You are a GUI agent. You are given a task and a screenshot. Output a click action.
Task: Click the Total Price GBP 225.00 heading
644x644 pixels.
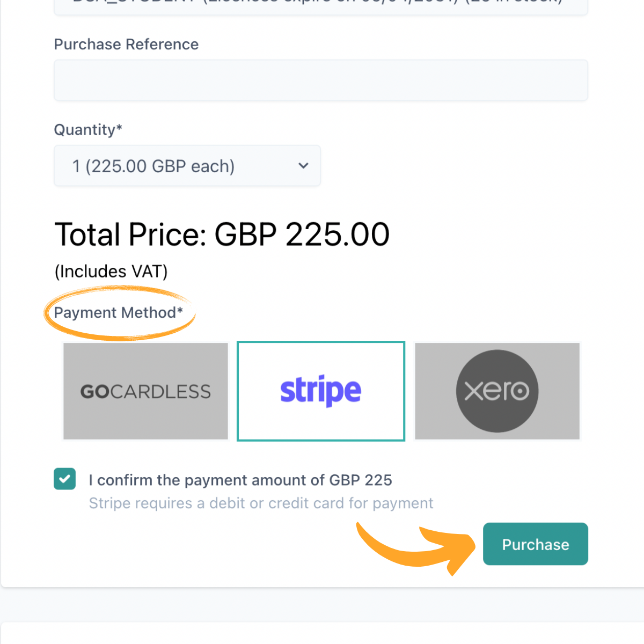[x=222, y=235]
